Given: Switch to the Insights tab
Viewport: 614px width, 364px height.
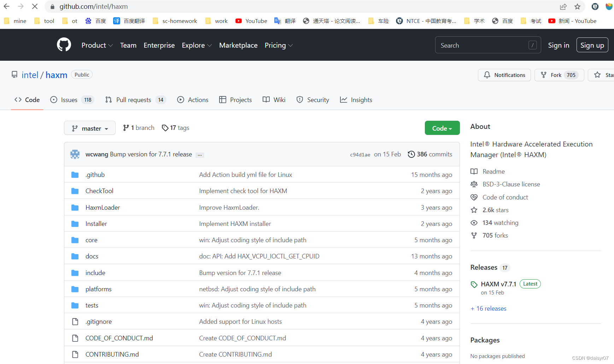Looking at the screenshot, I should [356, 100].
